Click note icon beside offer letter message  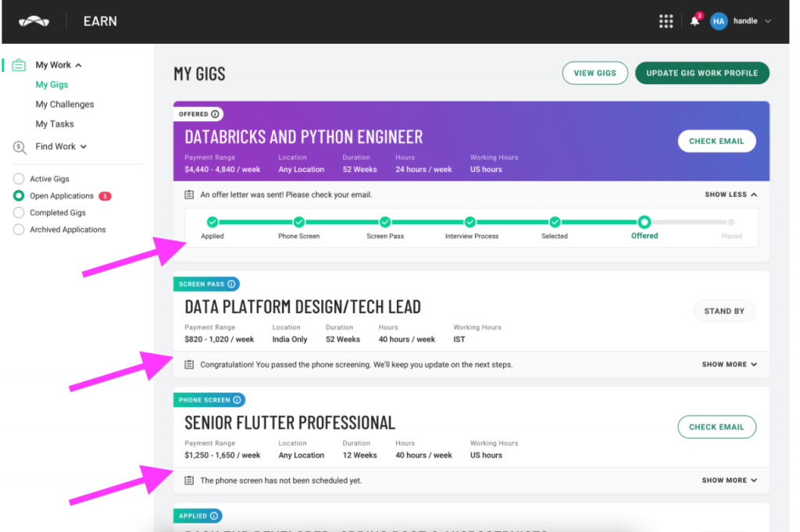(x=189, y=195)
